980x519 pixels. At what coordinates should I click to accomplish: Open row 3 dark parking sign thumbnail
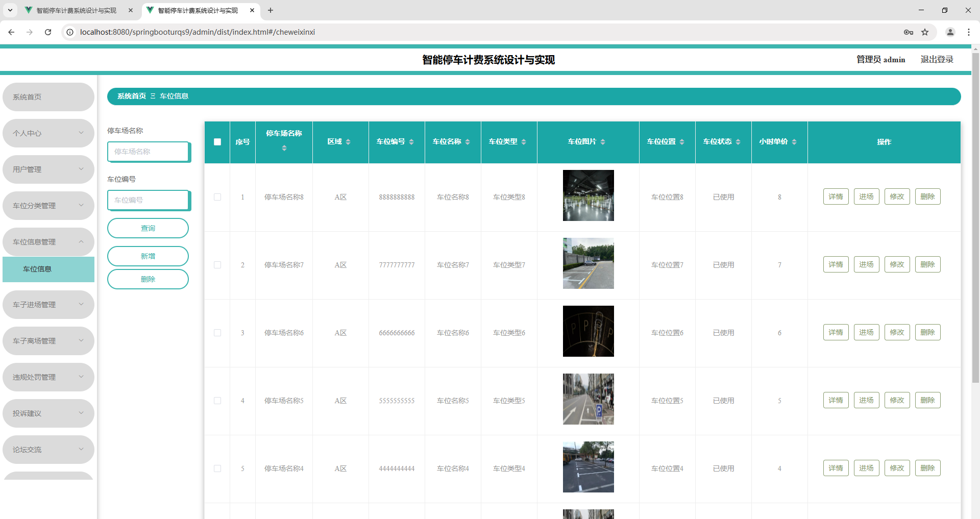pyautogui.click(x=589, y=331)
